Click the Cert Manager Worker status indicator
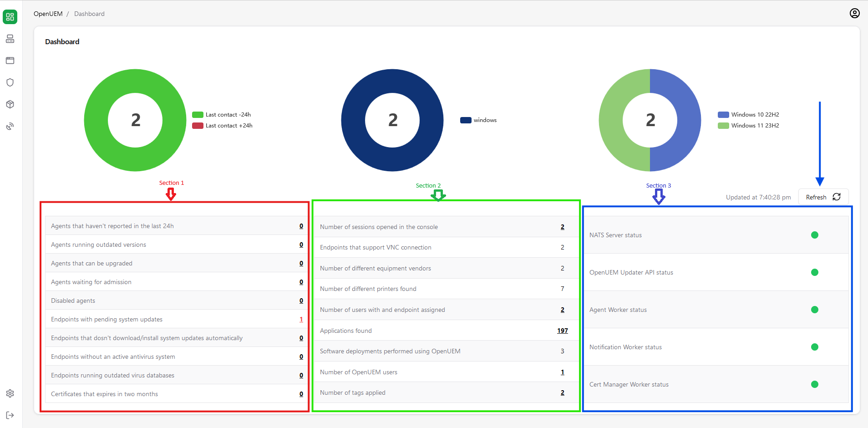The height and width of the screenshot is (428, 868). (815, 384)
